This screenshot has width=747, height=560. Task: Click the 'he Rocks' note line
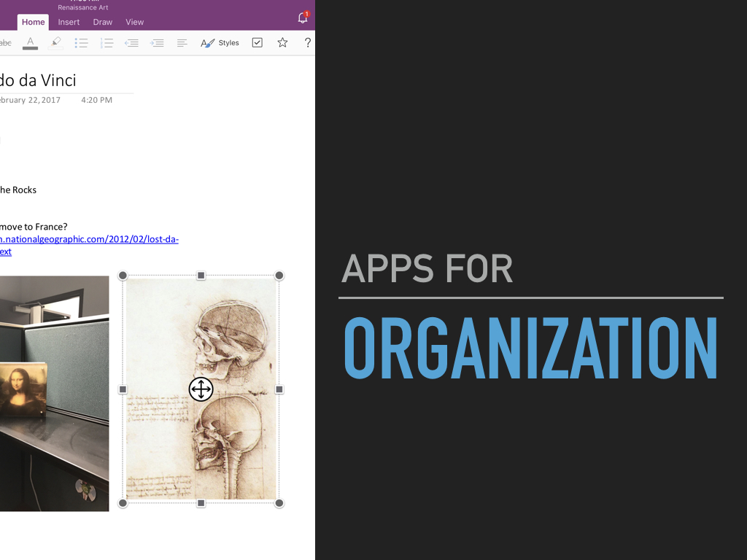click(18, 190)
